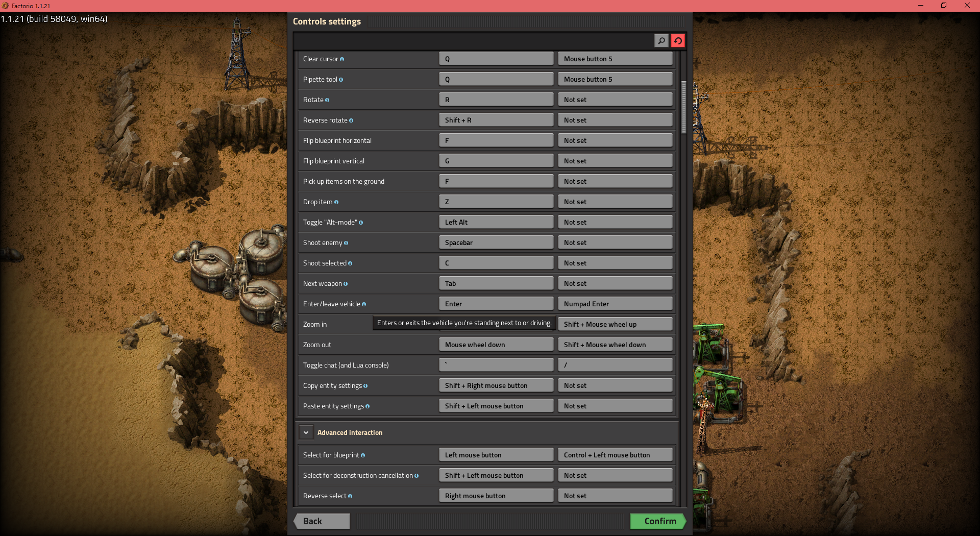Go back using the Back button
Image resolution: width=980 pixels, height=536 pixels.
click(x=322, y=521)
